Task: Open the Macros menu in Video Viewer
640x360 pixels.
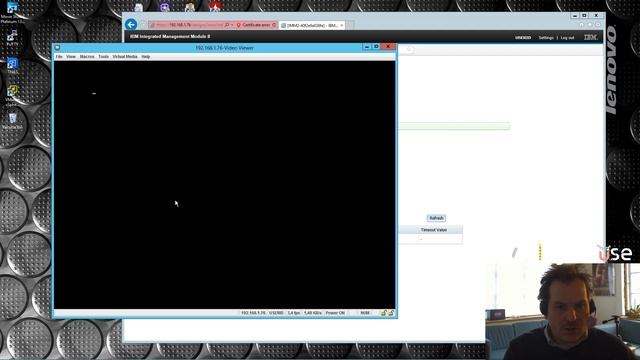Action: 87,57
